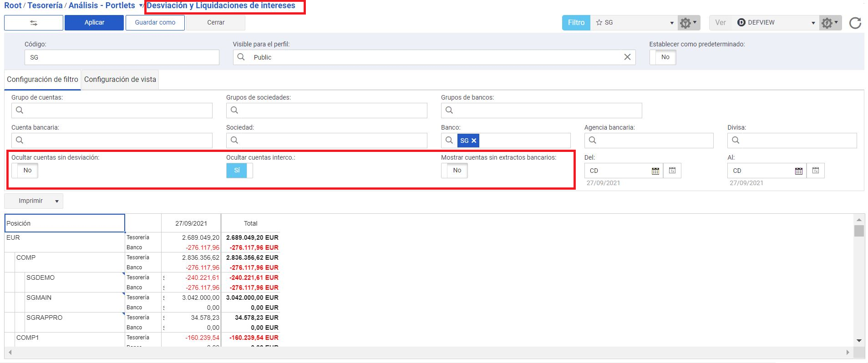Image resolution: width=868 pixels, height=363 pixels.
Task: Open the Ver settings gear menu
Action: point(830,23)
